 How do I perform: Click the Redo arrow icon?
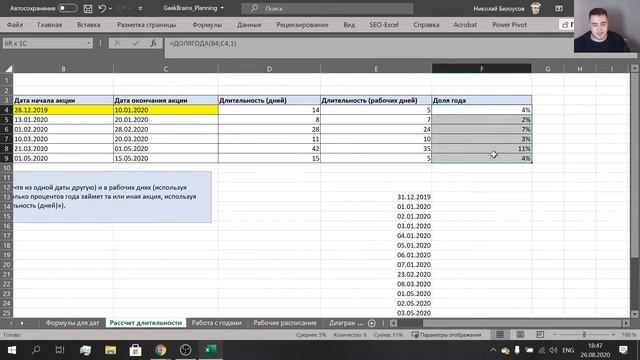122,8
